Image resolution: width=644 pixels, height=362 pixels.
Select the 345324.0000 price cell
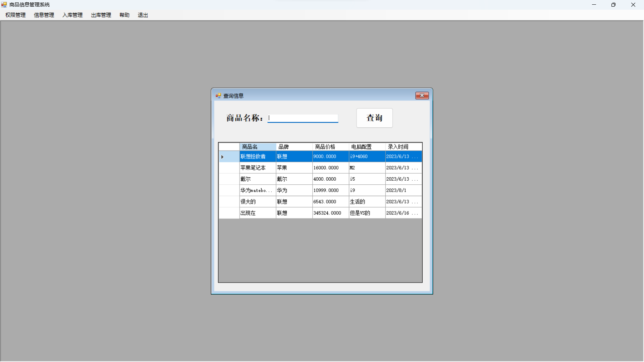(x=331, y=213)
